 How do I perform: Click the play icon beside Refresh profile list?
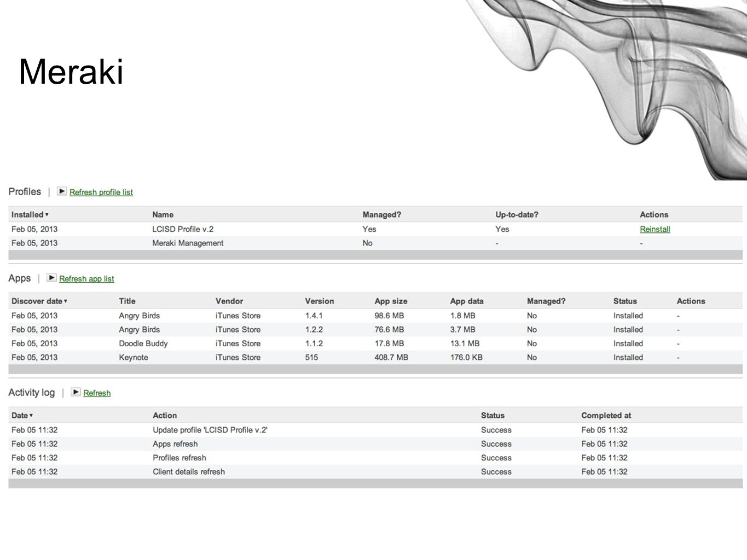point(62,191)
